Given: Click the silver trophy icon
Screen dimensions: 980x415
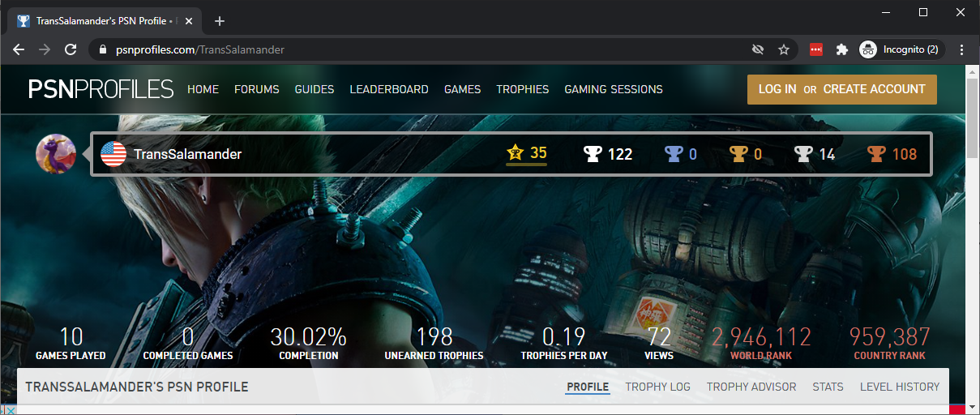Looking at the screenshot, I should click(x=803, y=154).
